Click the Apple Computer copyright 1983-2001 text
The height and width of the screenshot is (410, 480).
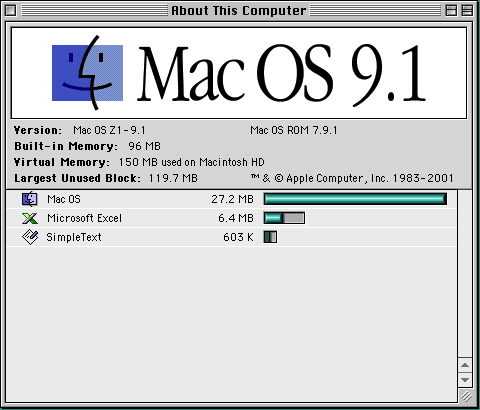pos(352,178)
